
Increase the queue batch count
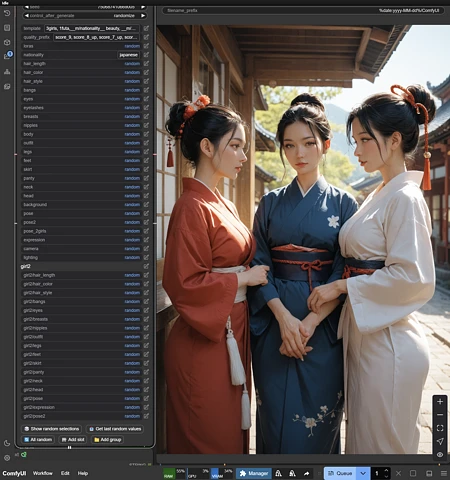(386, 470)
